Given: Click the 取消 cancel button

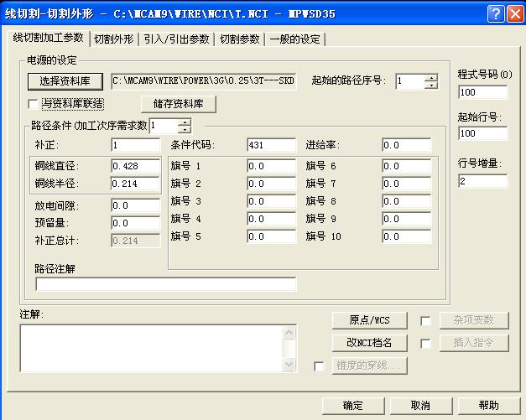Looking at the screenshot, I should 421,406.
